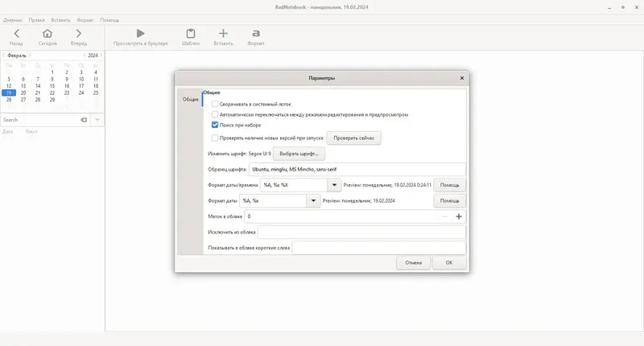Focus the Образец шрифта text field

pyautogui.click(x=357, y=169)
